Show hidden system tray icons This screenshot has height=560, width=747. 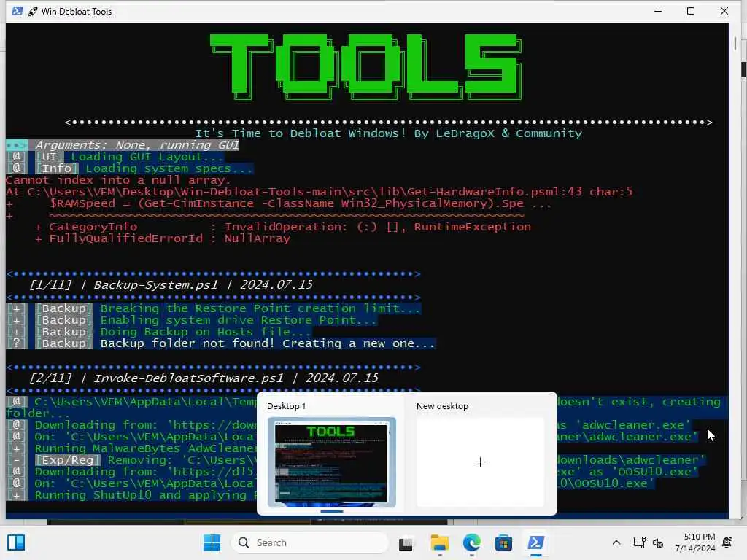point(616,542)
